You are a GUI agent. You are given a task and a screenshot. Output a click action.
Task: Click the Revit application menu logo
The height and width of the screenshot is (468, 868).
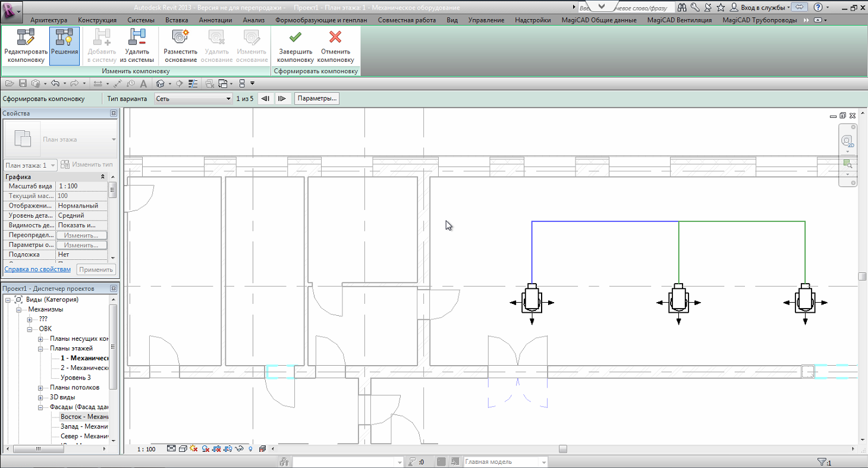point(11,11)
